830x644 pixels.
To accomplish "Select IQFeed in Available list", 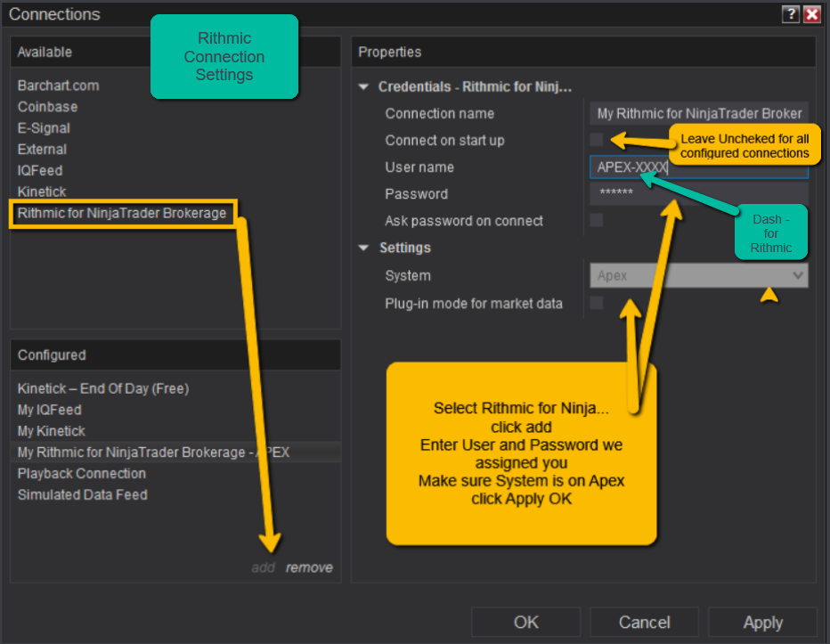I will 40,170.
